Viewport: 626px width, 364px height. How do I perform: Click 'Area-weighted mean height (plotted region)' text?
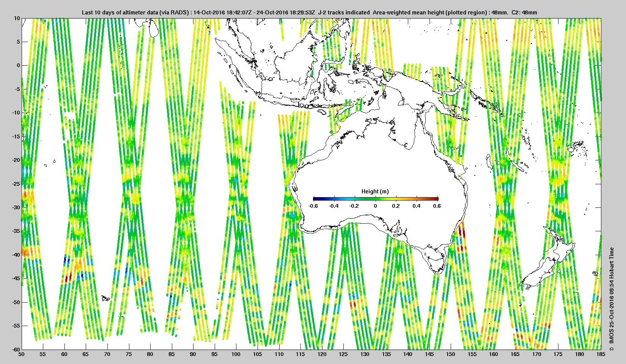point(430,13)
